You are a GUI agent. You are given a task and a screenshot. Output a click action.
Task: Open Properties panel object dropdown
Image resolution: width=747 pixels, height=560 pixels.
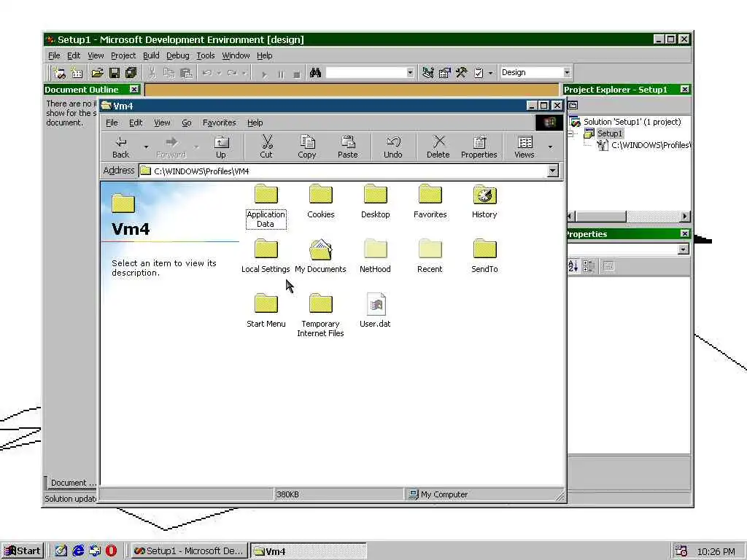coord(684,249)
